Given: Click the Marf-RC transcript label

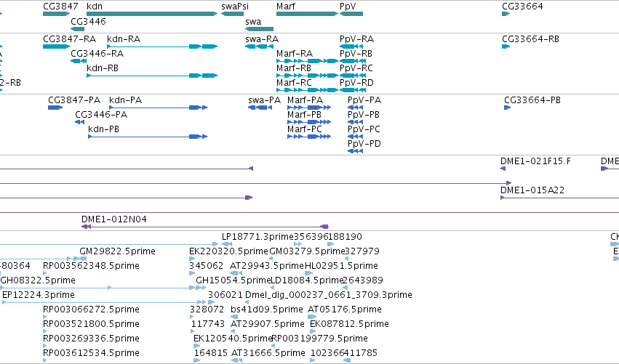Looking at the screenshot, I should 294,83.
